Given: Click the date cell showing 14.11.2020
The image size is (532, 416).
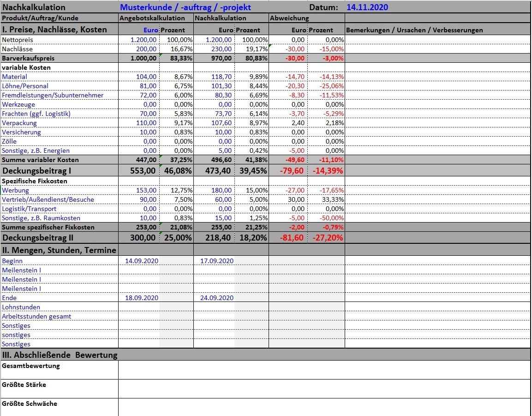Looking at the screenshot, I should click(x=367, y=7).
